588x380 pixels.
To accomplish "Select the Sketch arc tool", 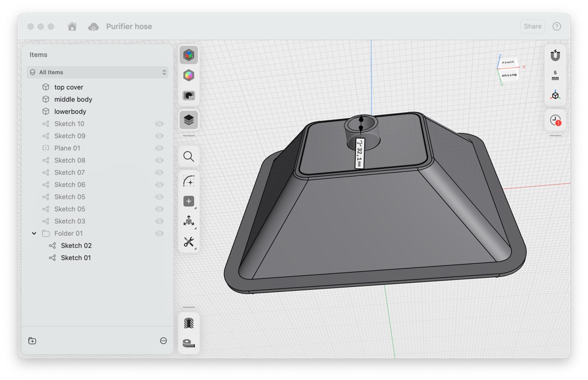I will [188, 181].
